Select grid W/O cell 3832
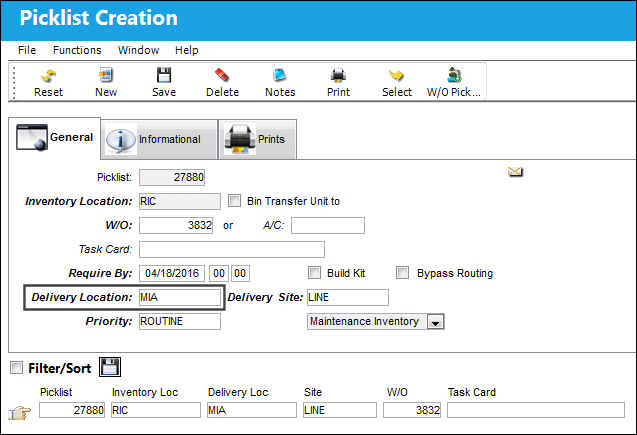This screenshot has height=435, width=637. [x=412, y=410]
